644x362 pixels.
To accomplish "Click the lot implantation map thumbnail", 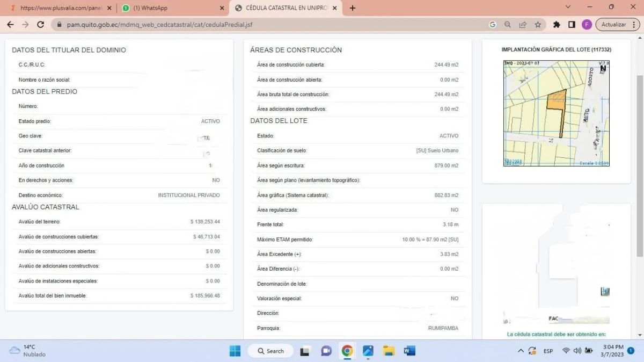I will click(x=556, y=113).
